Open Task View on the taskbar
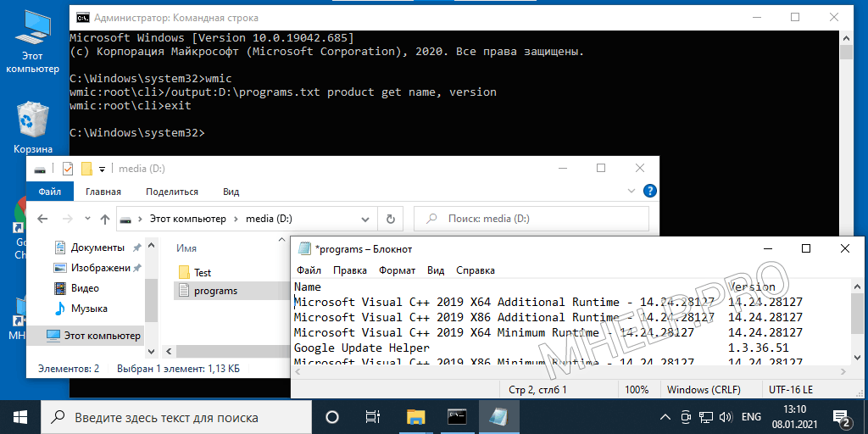Image resolution: width=868 pixels, height=434 pixels. [x=373, y=417]
